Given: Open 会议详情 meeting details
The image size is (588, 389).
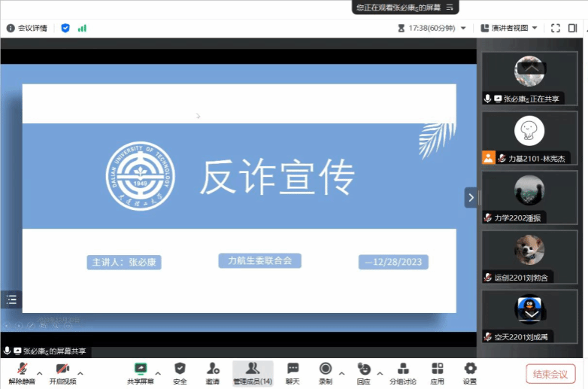Looking at the screenshot, I should [x=27, y=28].
